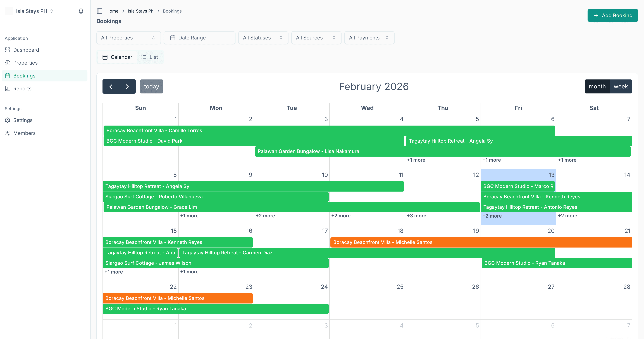Click the Add Booking button
The height and width of the screenshot is (339, 644).
613,15
